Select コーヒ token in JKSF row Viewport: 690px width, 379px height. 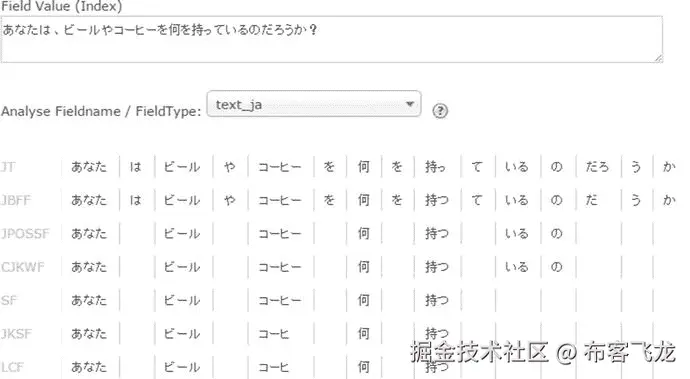point(273,334)
